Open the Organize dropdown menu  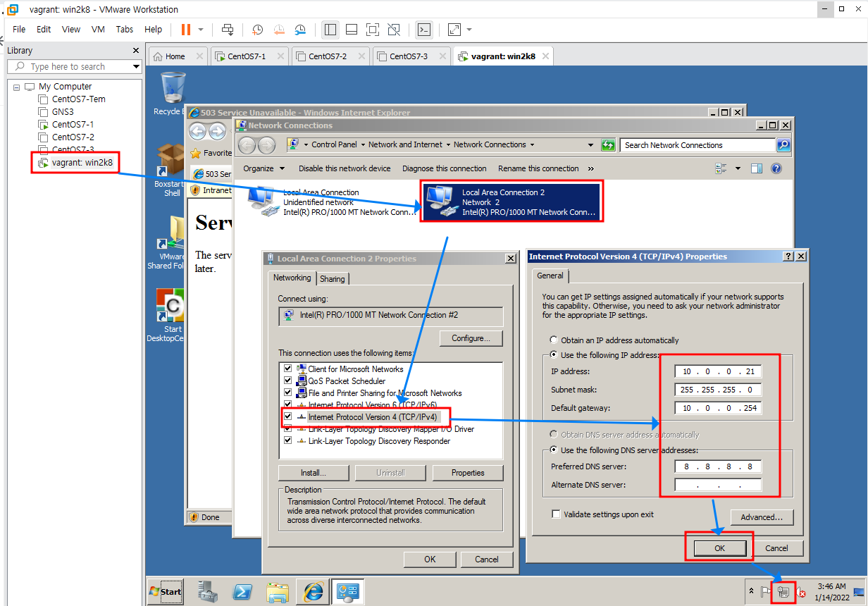click(264, 168)
